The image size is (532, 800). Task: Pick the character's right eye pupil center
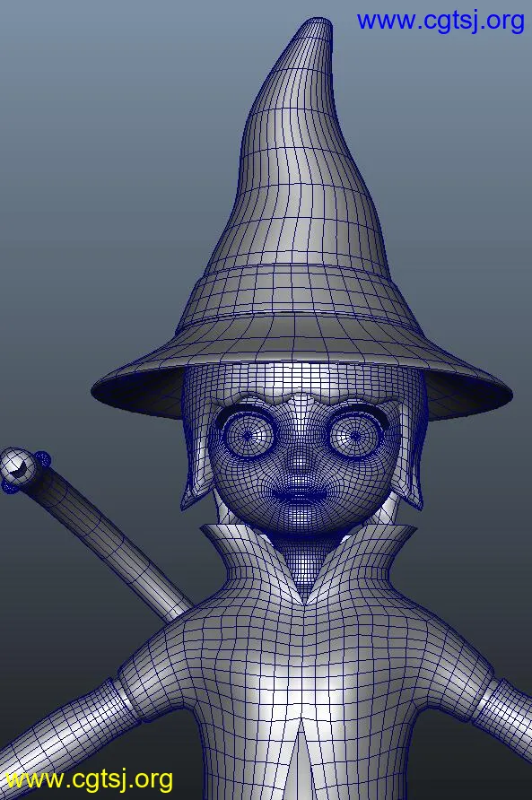355,435
